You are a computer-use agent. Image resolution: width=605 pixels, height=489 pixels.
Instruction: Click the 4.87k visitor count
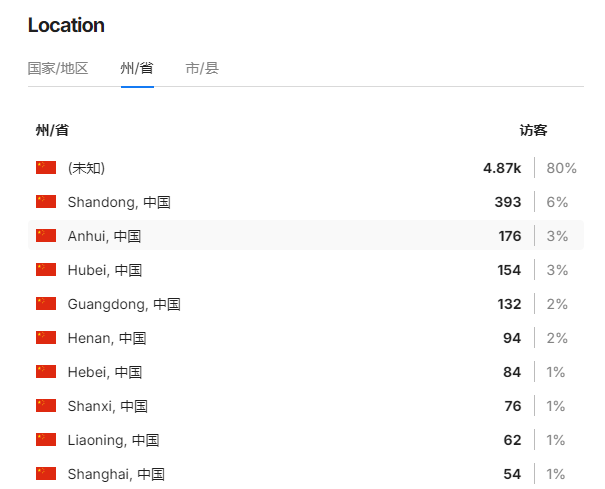click(502, 168)
